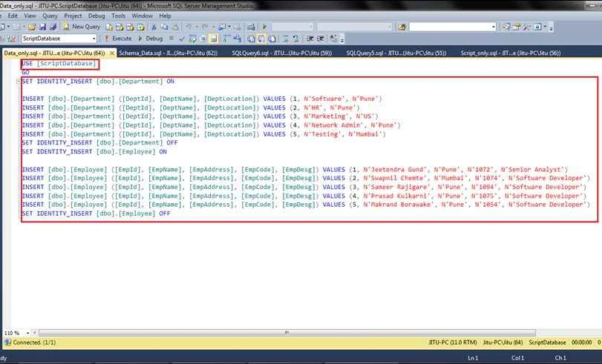
Task: Open the Project menu
Action: (73, 16)
